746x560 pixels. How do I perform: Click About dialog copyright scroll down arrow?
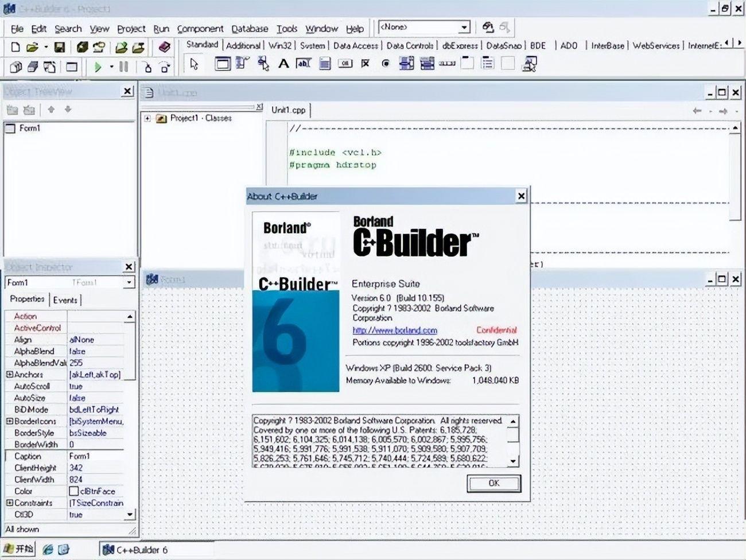coord(514,461)
